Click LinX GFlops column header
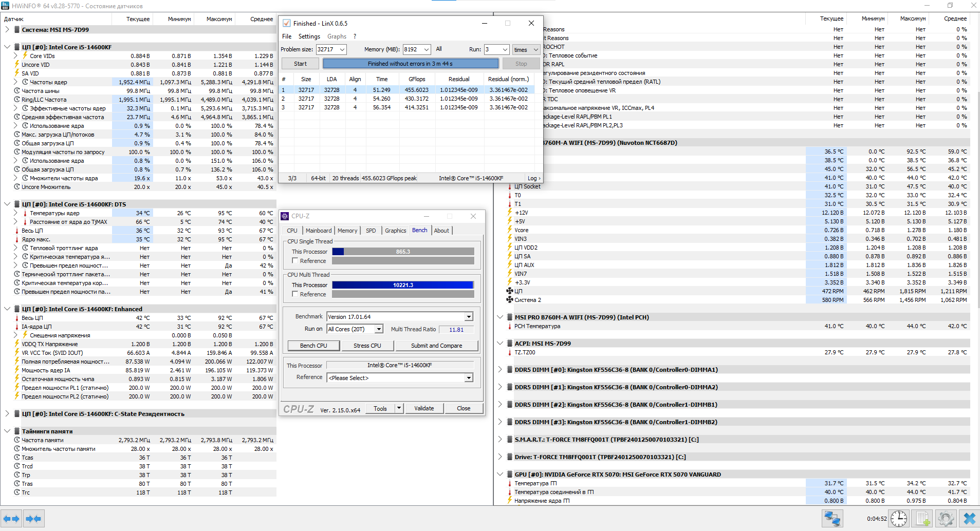The height and width of the screenshot is (531, 980). pos(417,79)
